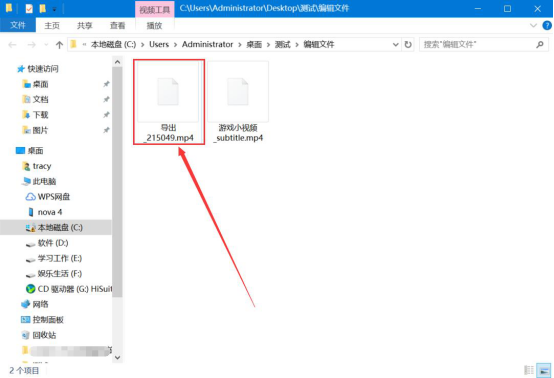
Task: Expand the chevron after 测试 in breadcrumb
Action: pyautogui.click(x=297, y=45)
